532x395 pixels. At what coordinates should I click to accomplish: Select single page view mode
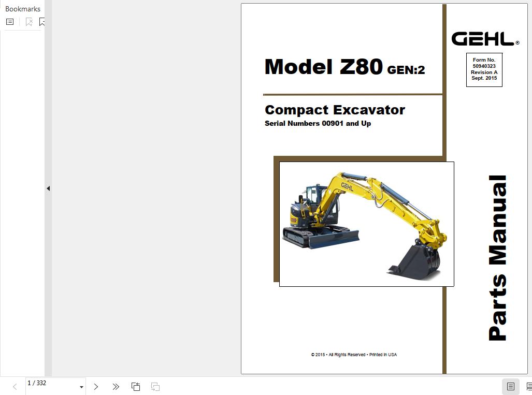[x=511, y=387]
